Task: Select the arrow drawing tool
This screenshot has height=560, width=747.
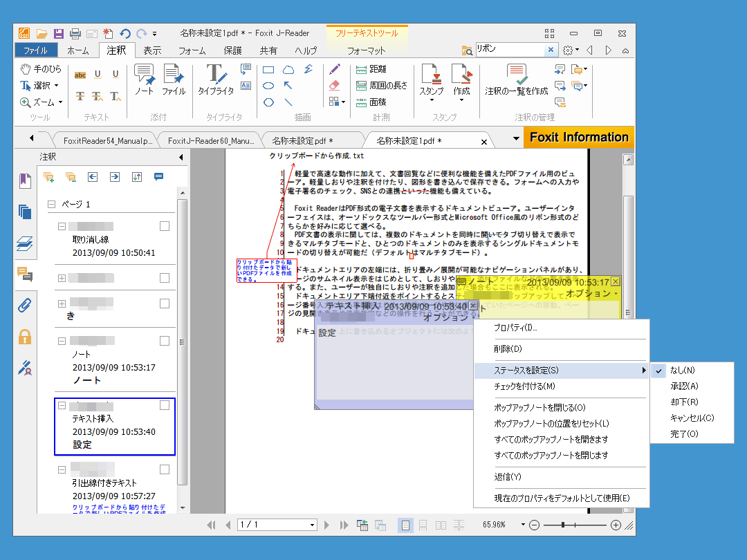Action: coord(288,86)
